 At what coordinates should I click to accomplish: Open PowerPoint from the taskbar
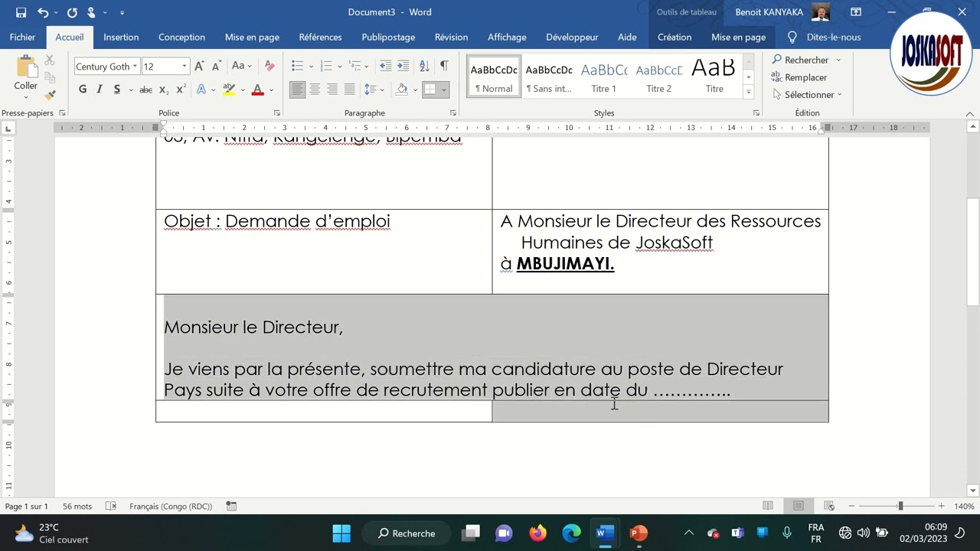point(639,533)
